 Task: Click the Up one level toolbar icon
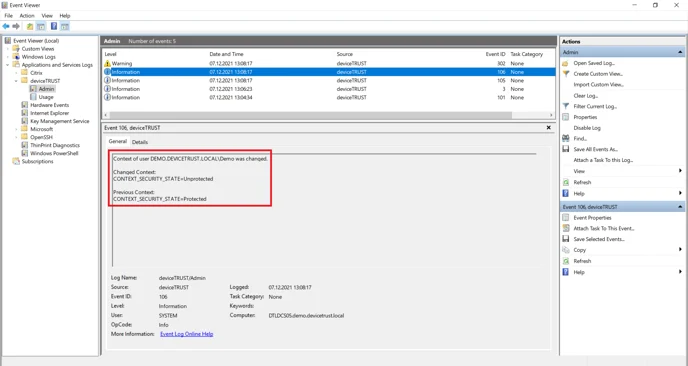tap(29, 26)
